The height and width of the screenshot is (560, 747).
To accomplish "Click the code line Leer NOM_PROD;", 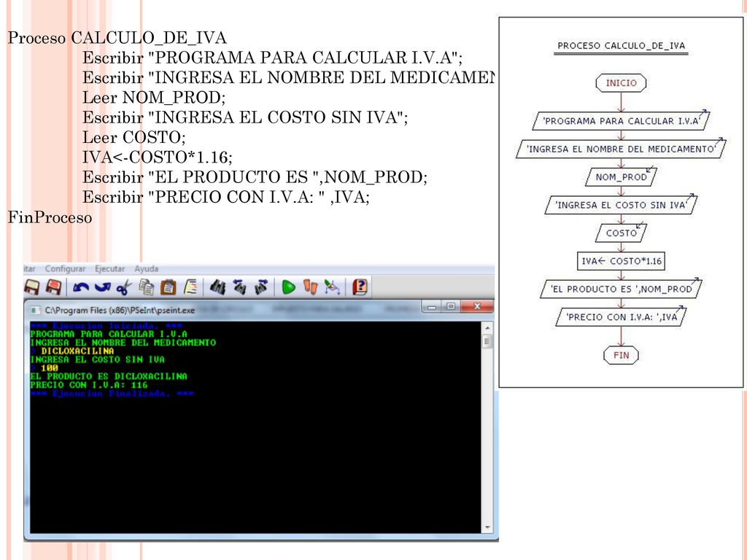I will [154, 98].
